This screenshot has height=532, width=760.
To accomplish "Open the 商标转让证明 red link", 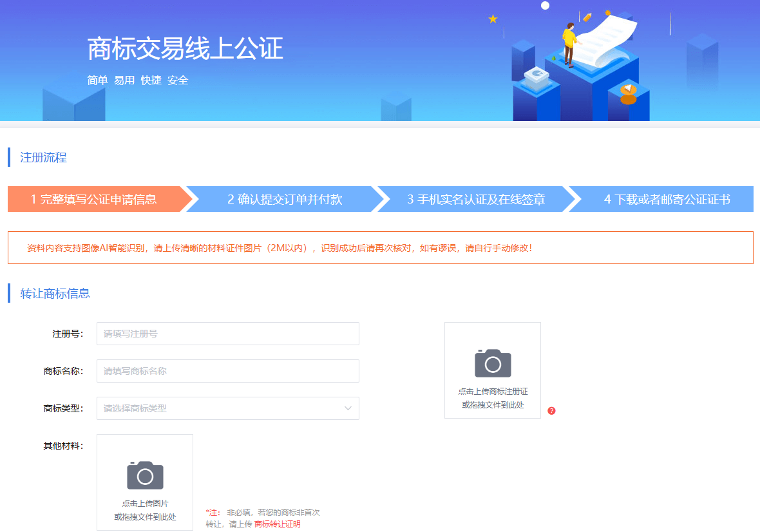I will 277,524.
